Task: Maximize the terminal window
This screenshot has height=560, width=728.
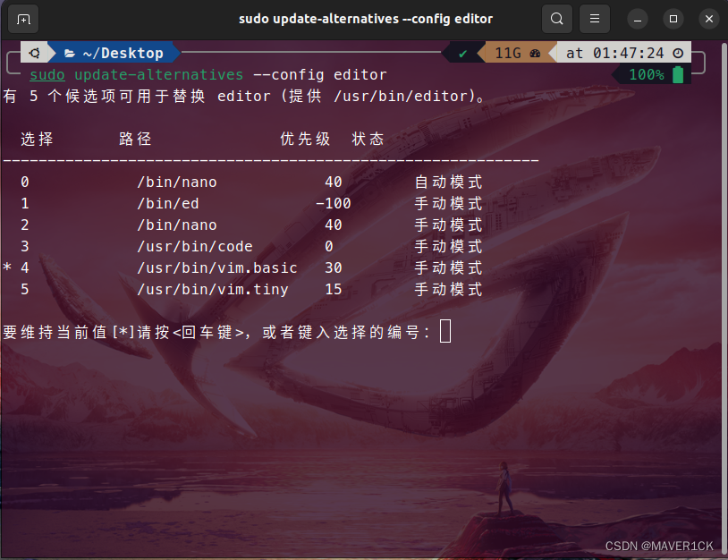Action: coord(673,19)
